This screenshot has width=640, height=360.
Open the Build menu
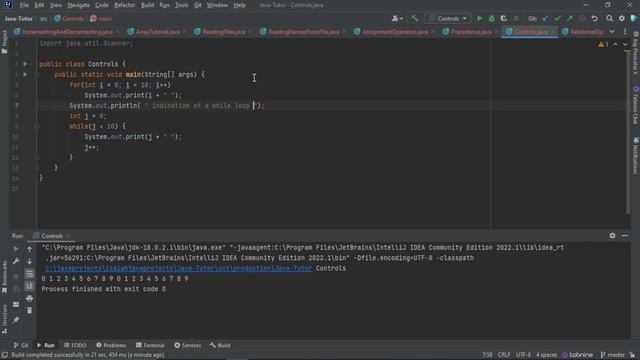[147, 5]
